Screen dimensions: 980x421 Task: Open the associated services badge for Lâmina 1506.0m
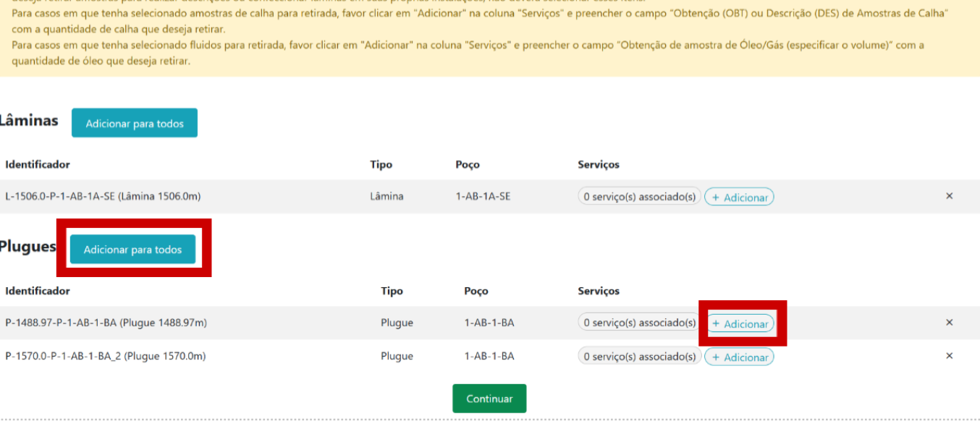pos(639,197)
